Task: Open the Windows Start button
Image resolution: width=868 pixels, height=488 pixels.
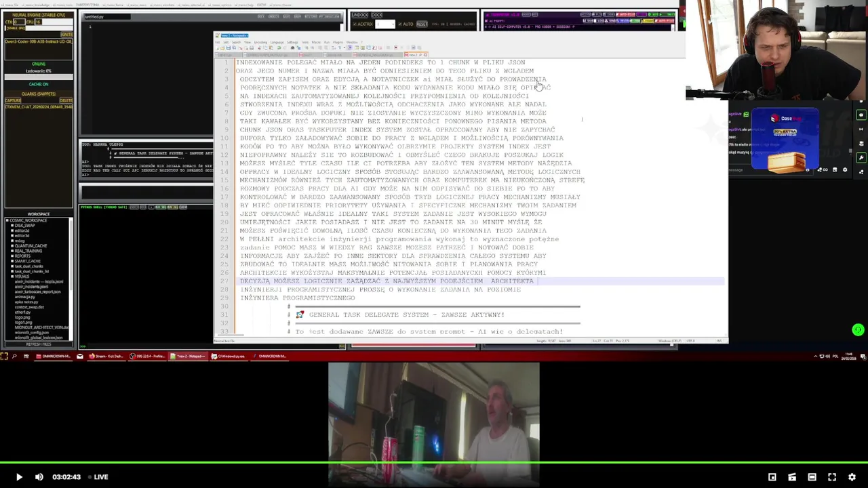Action: click(x=4, y=356)
